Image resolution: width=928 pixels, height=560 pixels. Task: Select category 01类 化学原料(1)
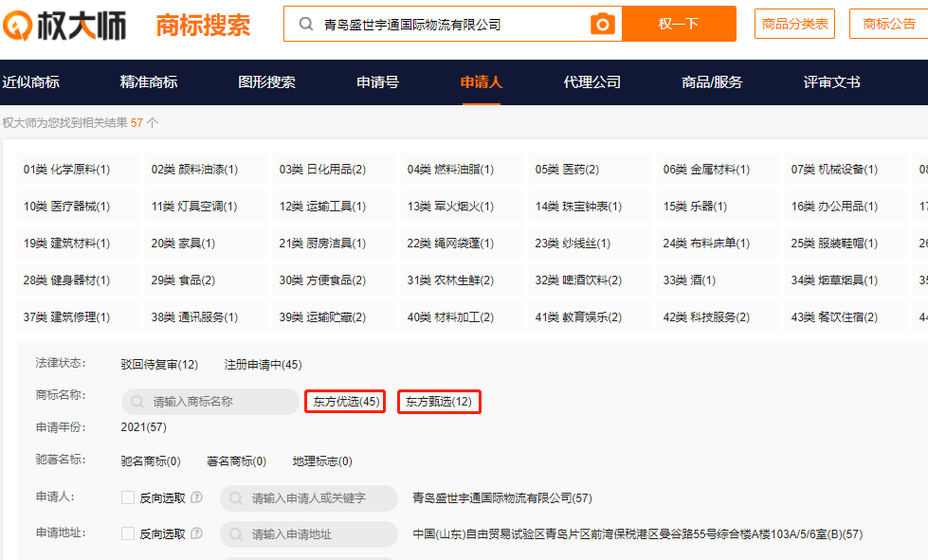coord(78,169)
